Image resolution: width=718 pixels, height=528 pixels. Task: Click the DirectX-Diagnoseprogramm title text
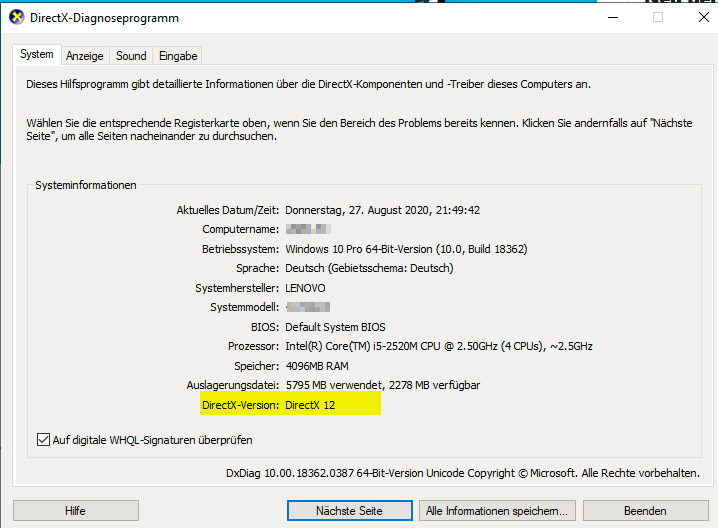(x=104, y=18)
